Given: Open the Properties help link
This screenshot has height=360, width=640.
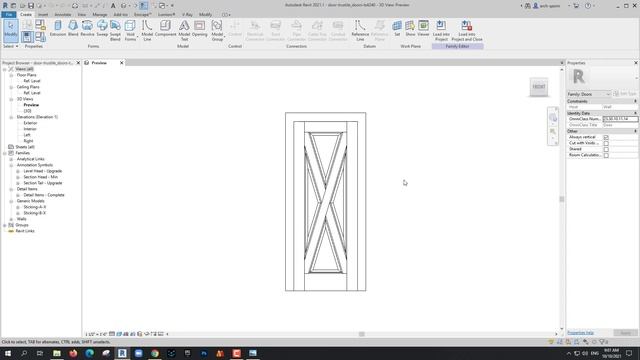Looking at the screenshot, I should (x=580, y=333).
